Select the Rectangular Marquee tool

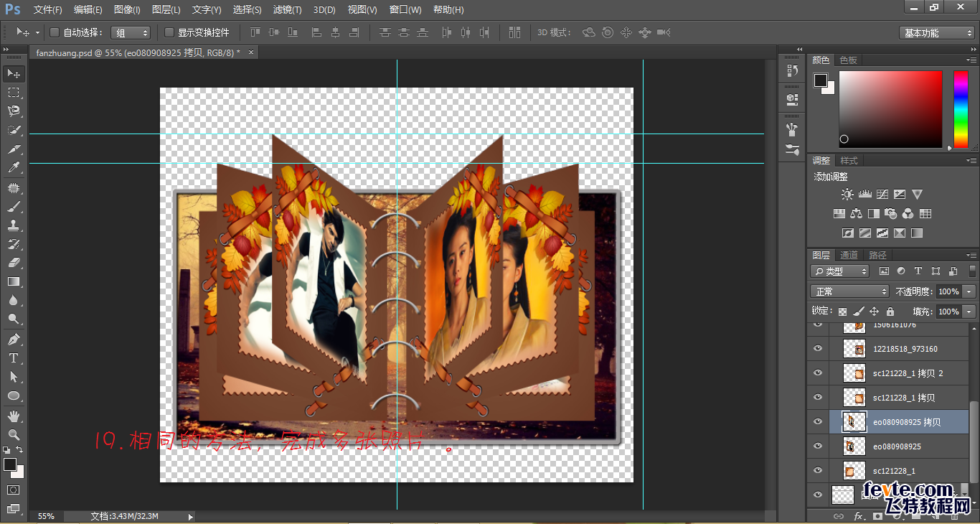14,93
